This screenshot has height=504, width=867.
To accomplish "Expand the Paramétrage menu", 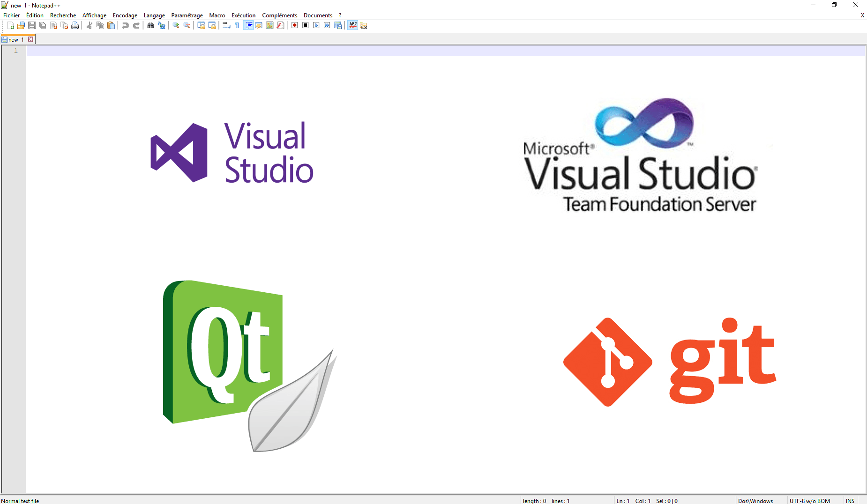I will pyautogui.click(x=187, y=15).
